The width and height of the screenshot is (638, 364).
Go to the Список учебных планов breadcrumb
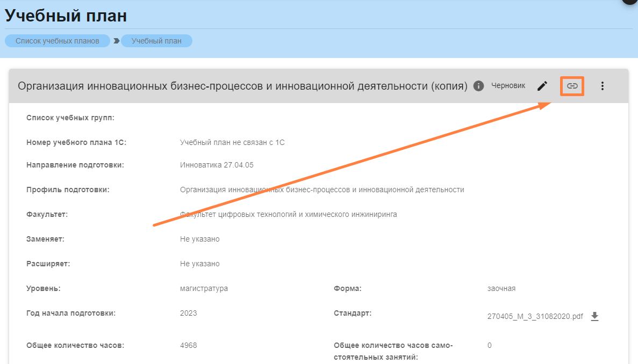(x=58, y=41)
